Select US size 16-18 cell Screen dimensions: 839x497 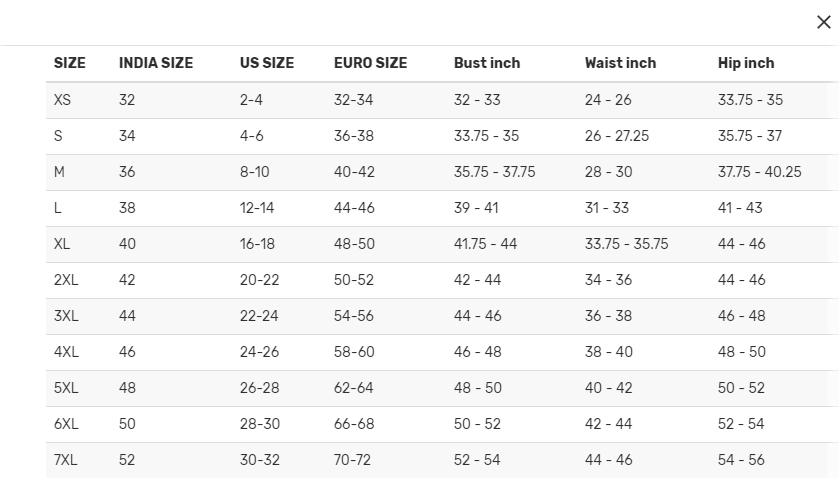257,244
